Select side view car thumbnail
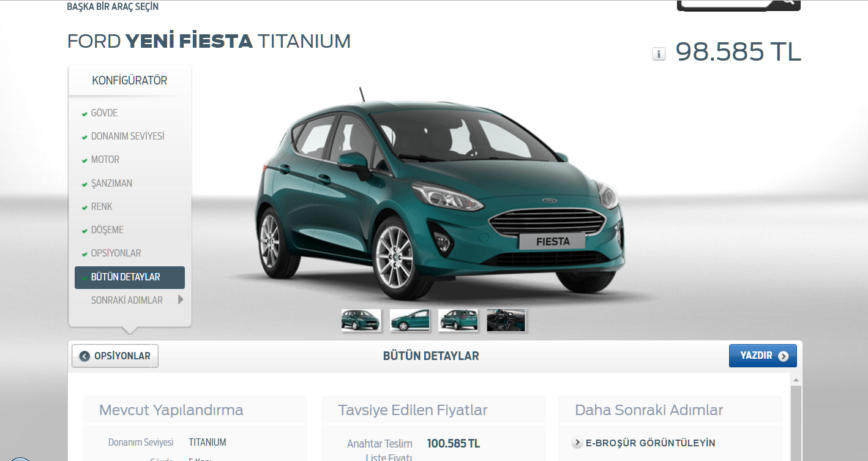The height and width of the screenshot is (461, 868). click(x=410, y=320)
